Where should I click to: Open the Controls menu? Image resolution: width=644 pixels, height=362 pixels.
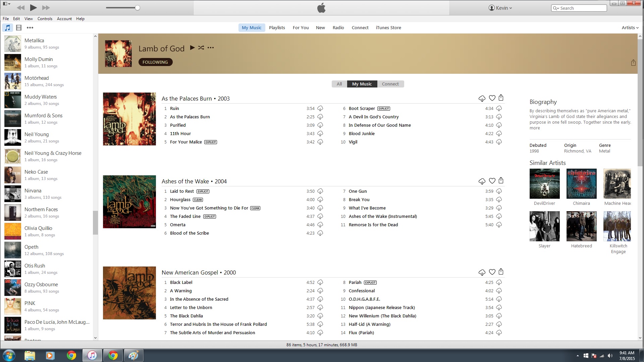click(x=45, y=19)
